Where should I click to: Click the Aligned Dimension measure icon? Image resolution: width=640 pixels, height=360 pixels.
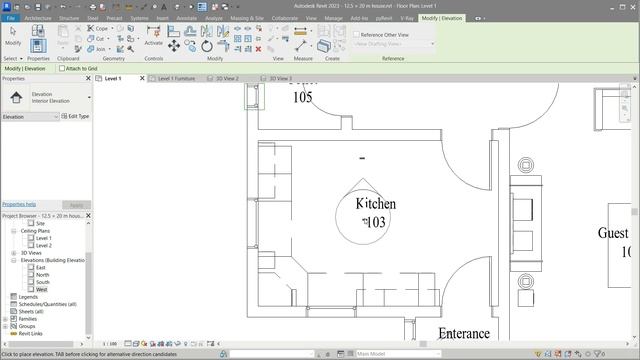click(300, 31)
